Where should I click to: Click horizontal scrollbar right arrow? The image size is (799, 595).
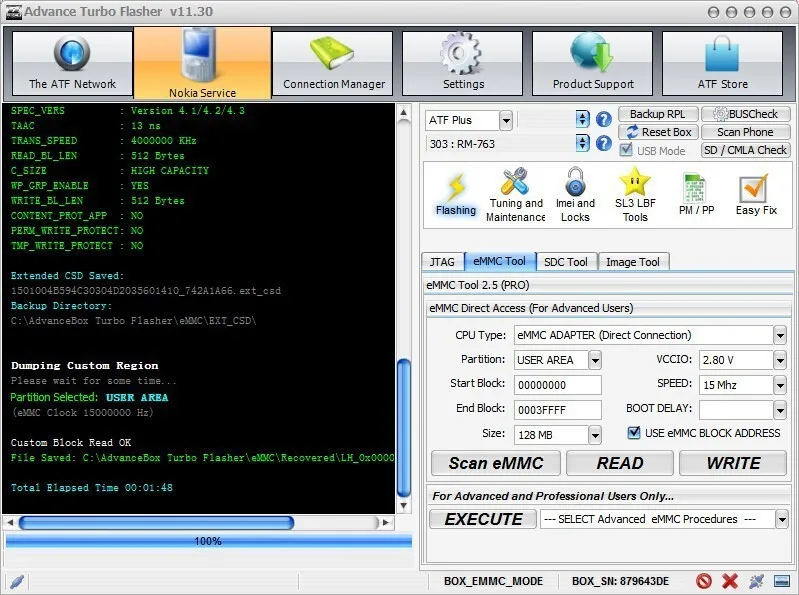click(386, 523)
